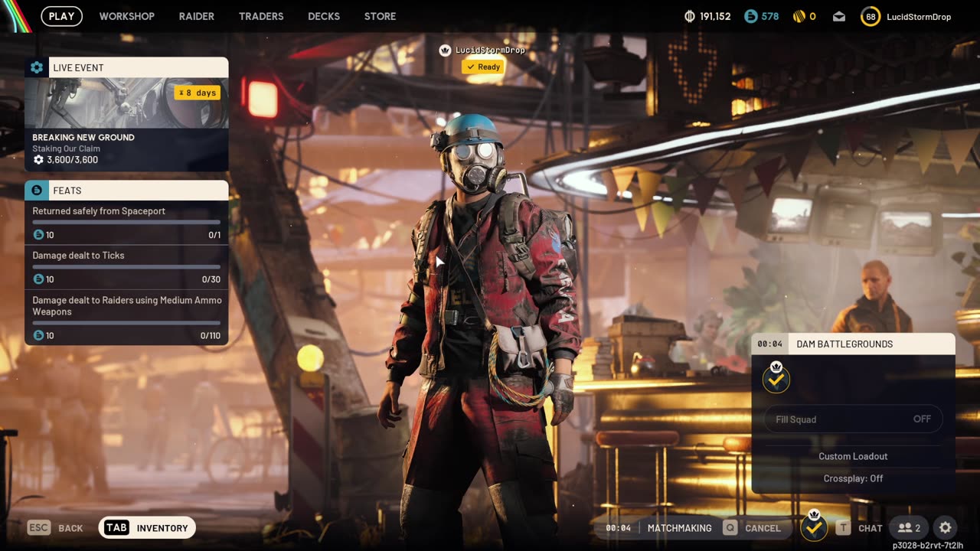The image size is (980, 551).
Task: Open the settings gear in bottom bar
Action: (946, 528)
